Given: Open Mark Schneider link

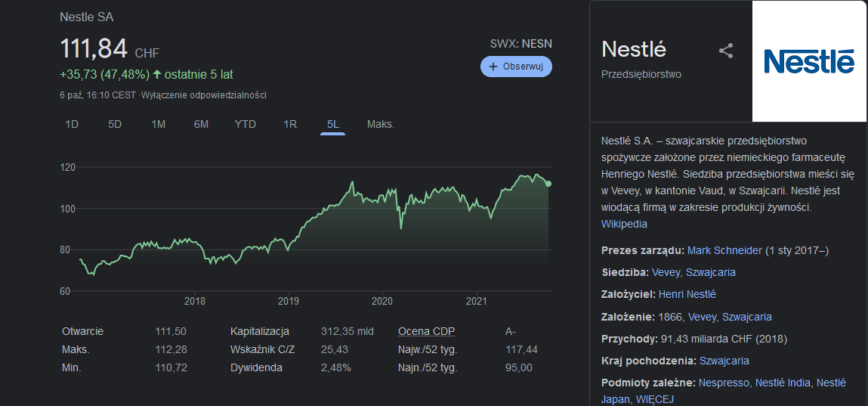Looking at the screenshot, I should pos(724,250).
